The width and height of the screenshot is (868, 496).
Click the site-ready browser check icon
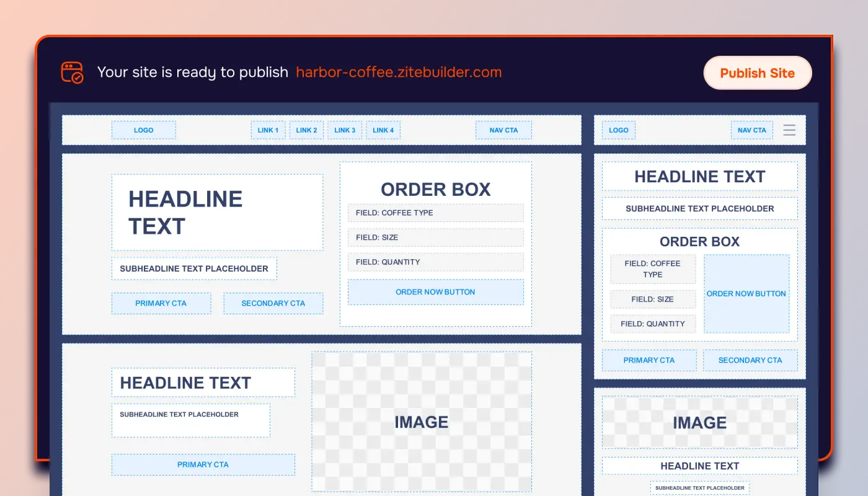(x=72, y=73)
